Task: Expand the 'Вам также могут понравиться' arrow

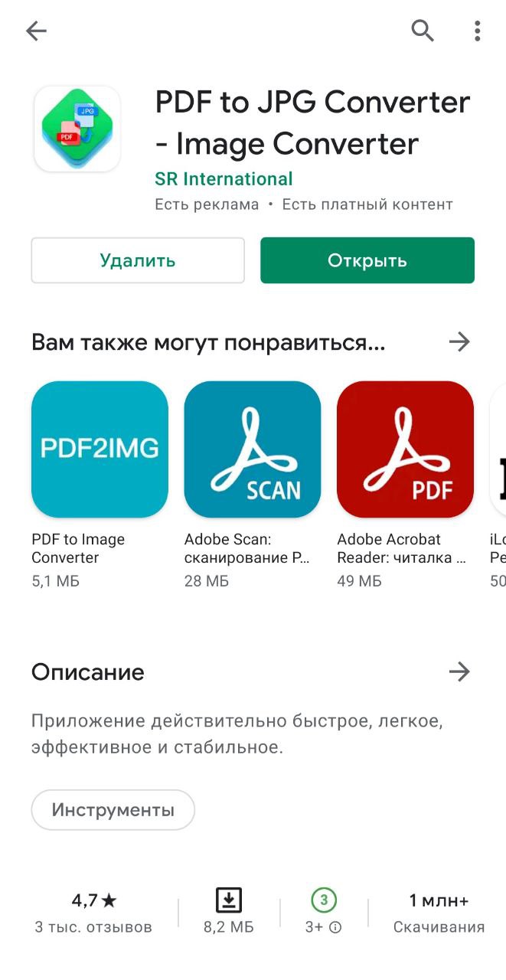Action: (459, 341)
